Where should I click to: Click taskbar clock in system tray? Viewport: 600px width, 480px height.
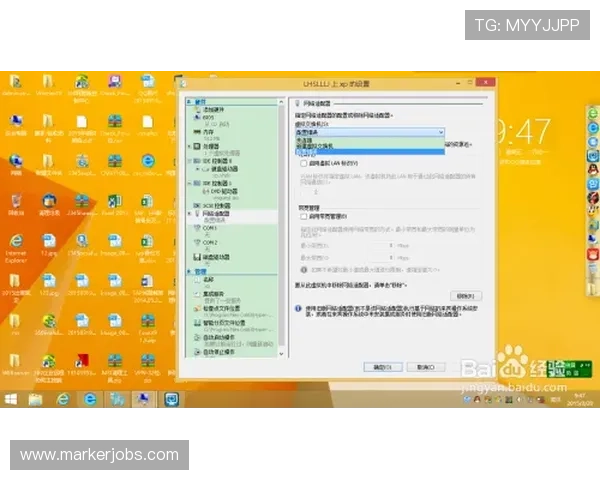[580, 400]
